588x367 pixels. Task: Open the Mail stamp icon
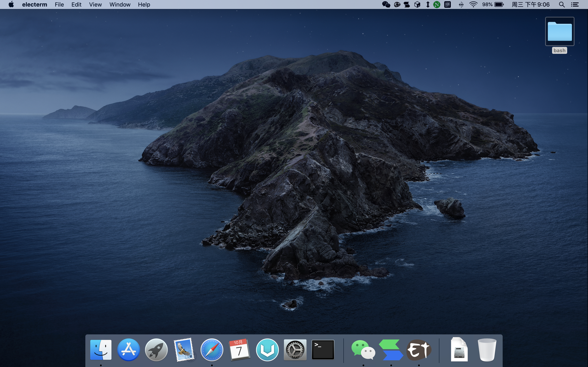coord(184,350)
